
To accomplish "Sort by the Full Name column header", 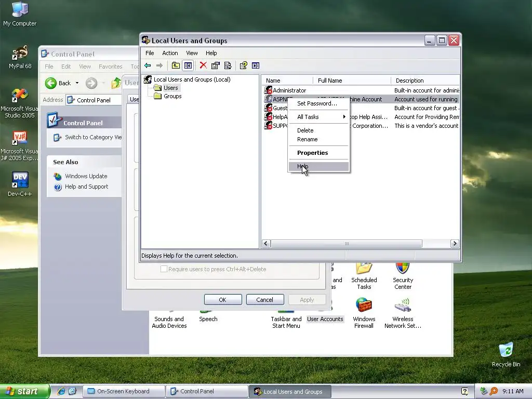I will 352,81.
